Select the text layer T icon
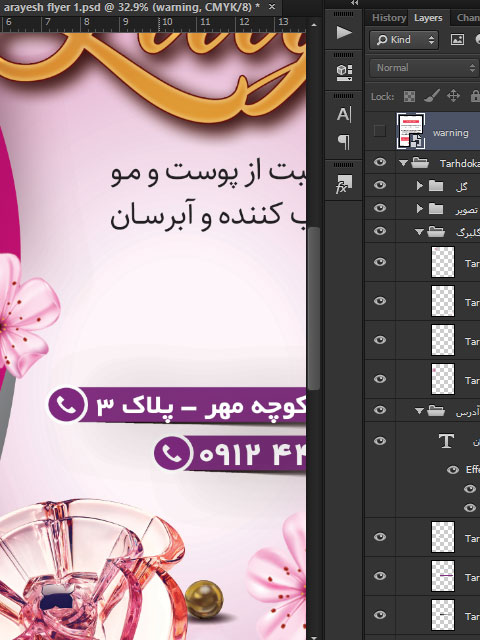 coord(446,441)
